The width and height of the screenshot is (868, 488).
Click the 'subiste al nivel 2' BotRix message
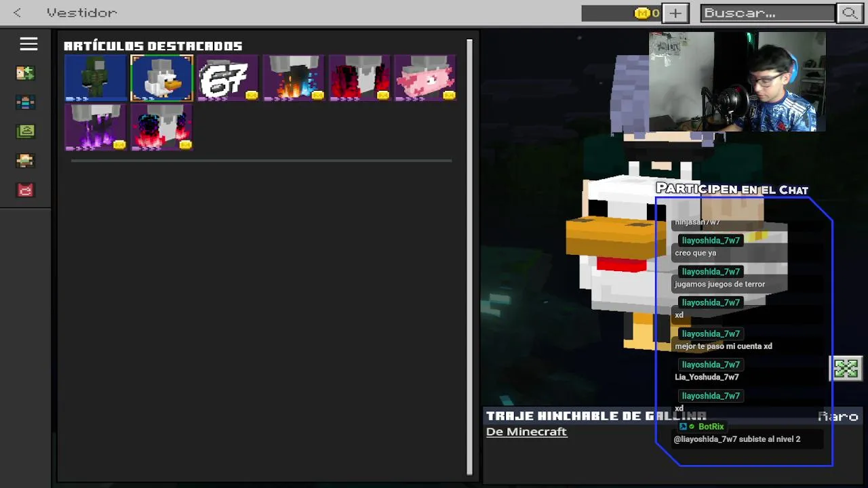tap(737, 439)
